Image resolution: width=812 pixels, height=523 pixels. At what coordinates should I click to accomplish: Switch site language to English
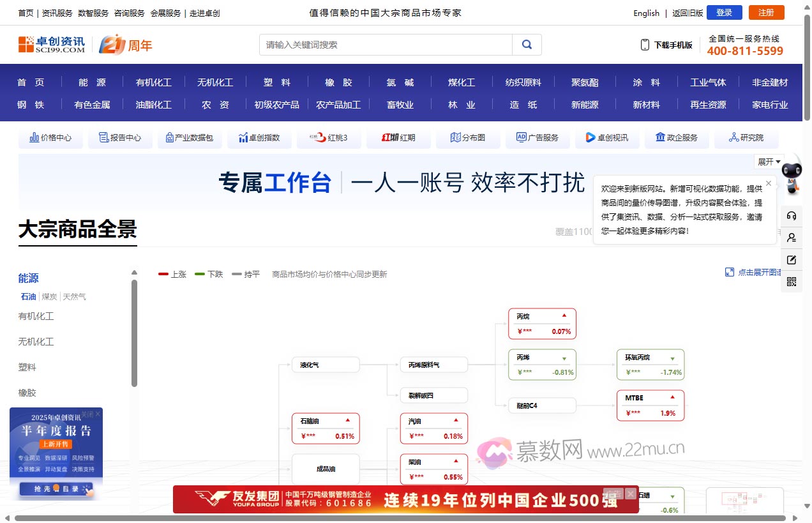(x=646, y=13)
